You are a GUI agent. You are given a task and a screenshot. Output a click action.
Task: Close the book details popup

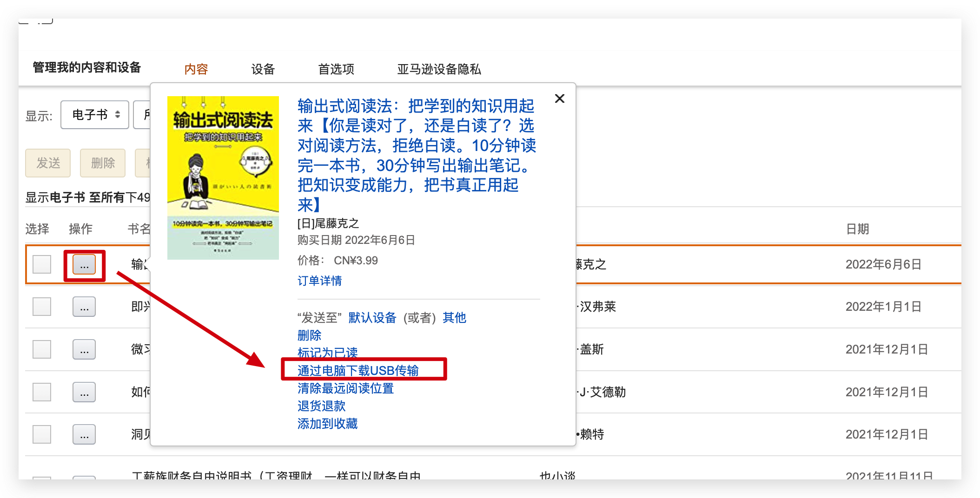click(560, 98)
